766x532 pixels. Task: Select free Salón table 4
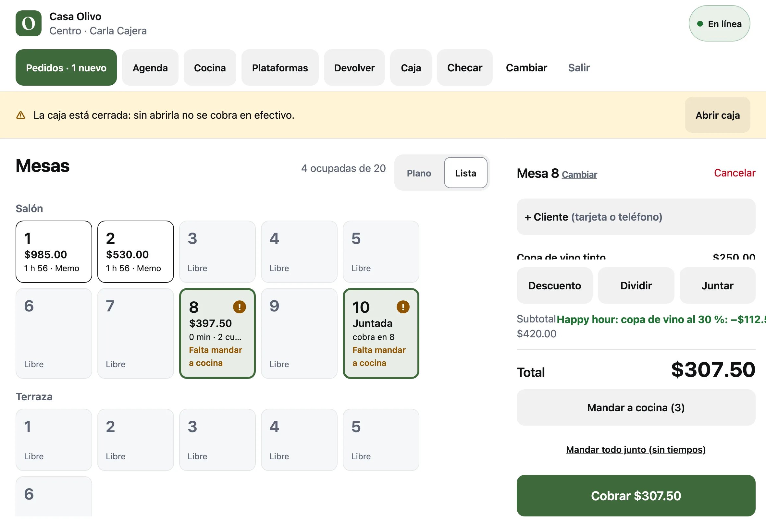(x=299, y=252)
